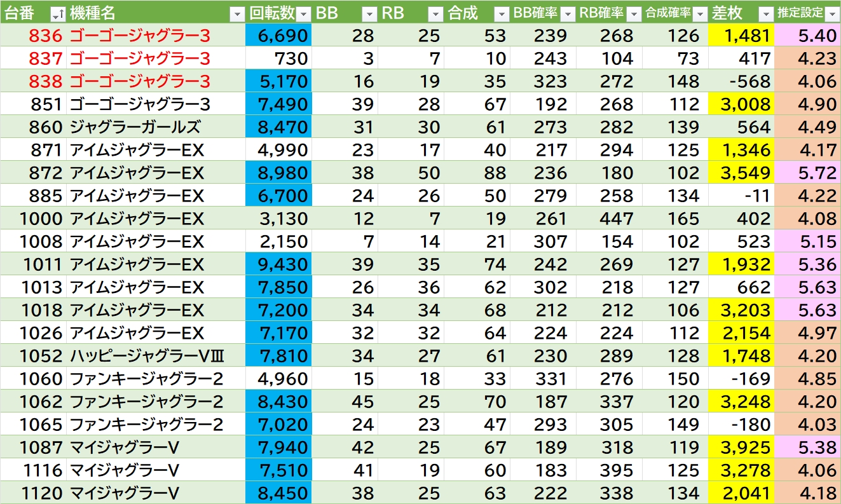Select 差枚 cell 3,549

pos(741,173)
